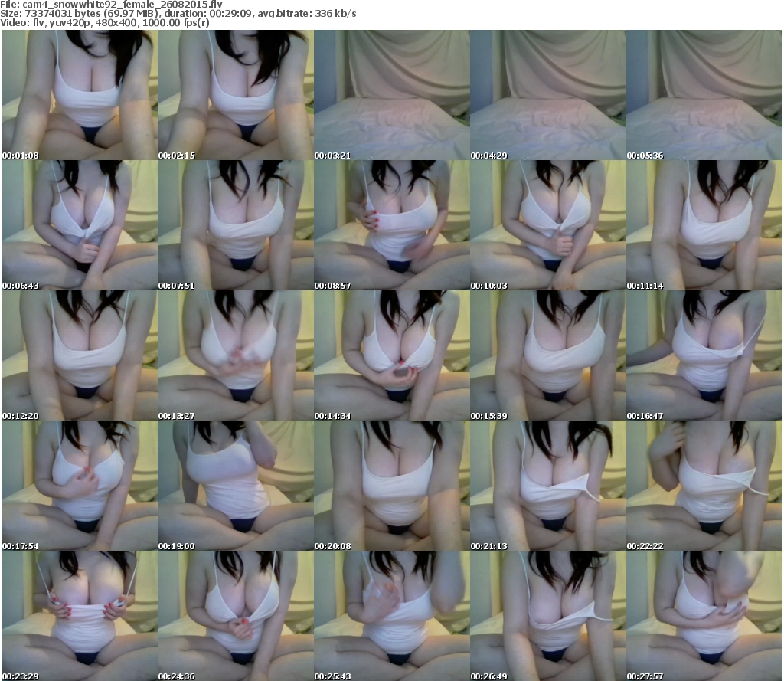Click the thumbnail stamped 00:20:08
784x681 pixels.
(x=392, y=486)
